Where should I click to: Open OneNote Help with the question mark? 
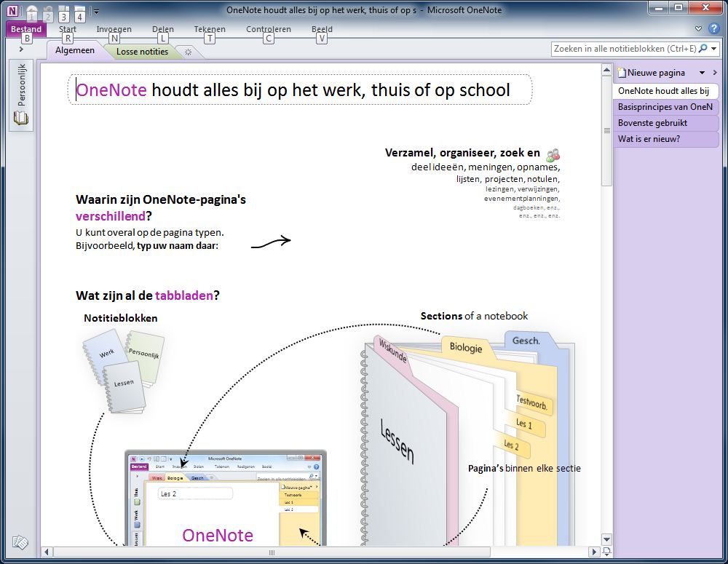coord(713,29)
